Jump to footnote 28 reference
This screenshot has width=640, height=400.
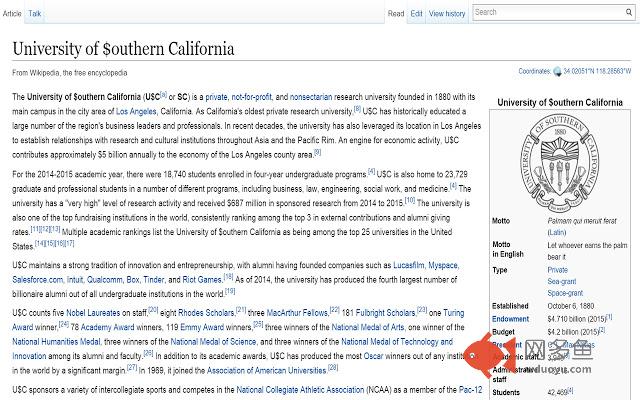tap(333, 368)
